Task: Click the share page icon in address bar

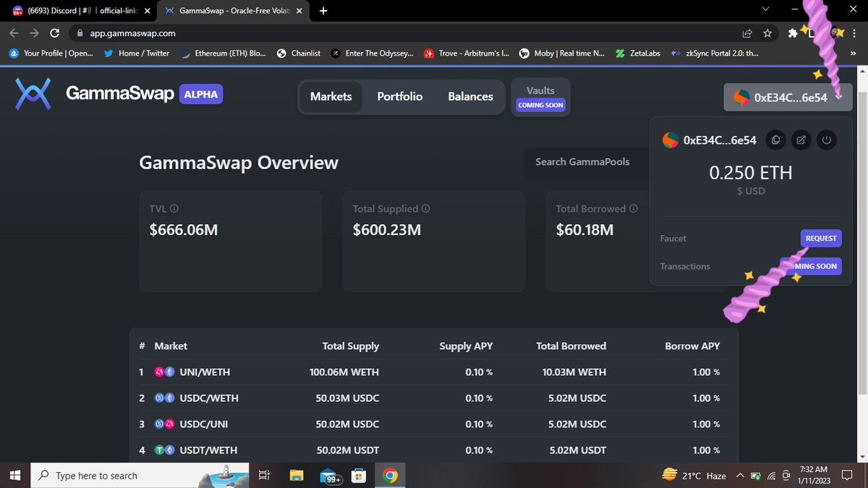Action: (x=747, y=33)
